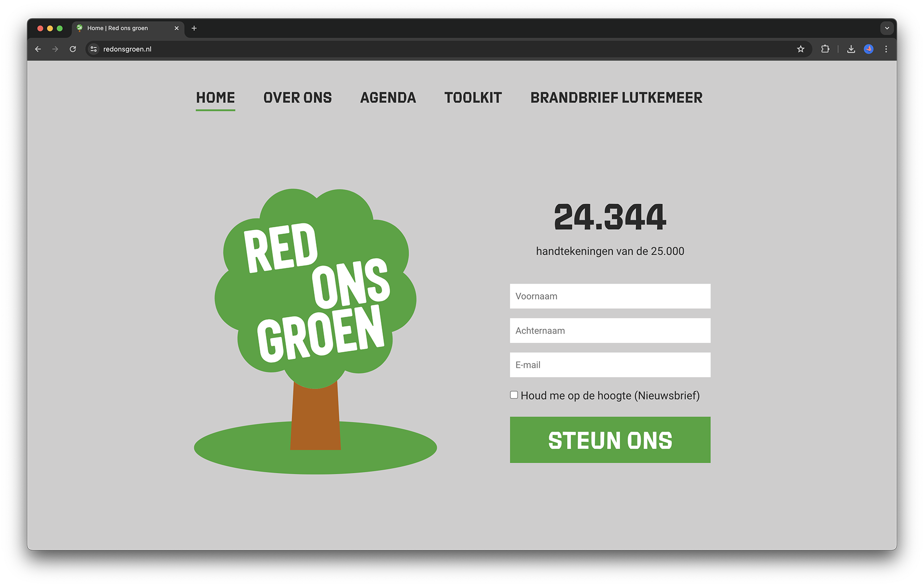Select the 'Home | Red ons groen' tab
Screen dimensions: 924x586
[128, 28]
